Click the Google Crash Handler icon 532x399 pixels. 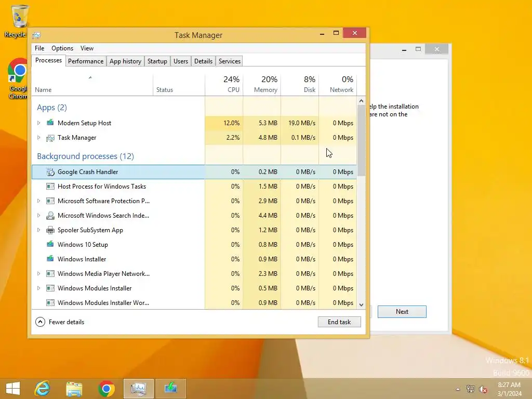(50, 172)
